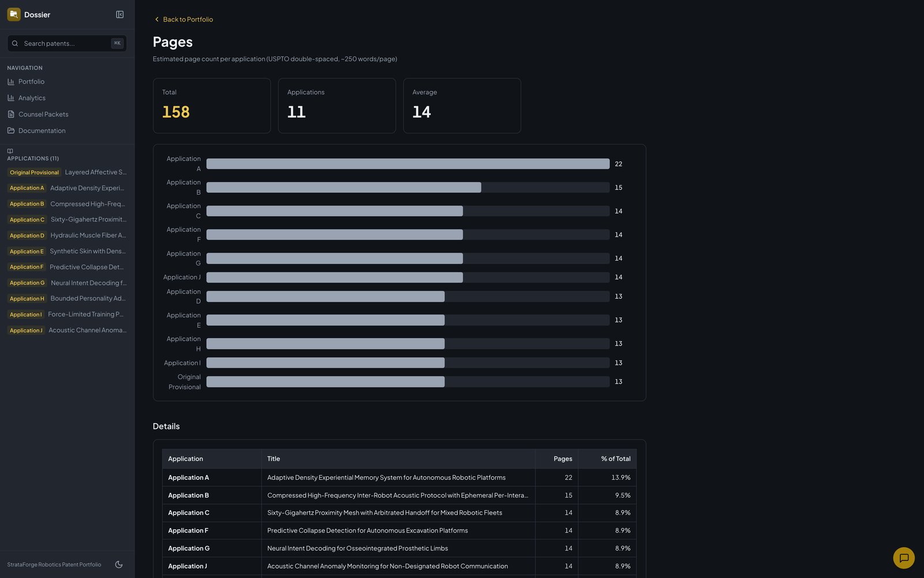Open Application D Hydraulic Muscle entry
Screen dimensions: 924x578
(67, 235)
